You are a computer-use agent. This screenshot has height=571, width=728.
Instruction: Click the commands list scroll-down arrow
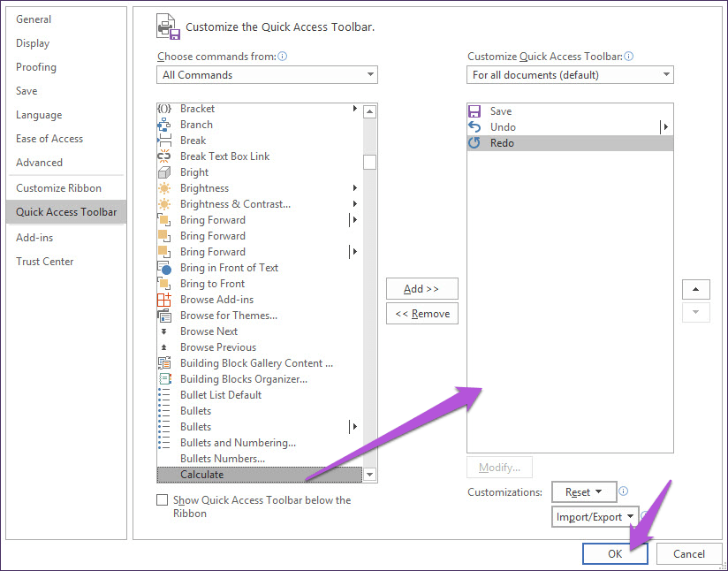pyautogui.click(x=369, y=475)
